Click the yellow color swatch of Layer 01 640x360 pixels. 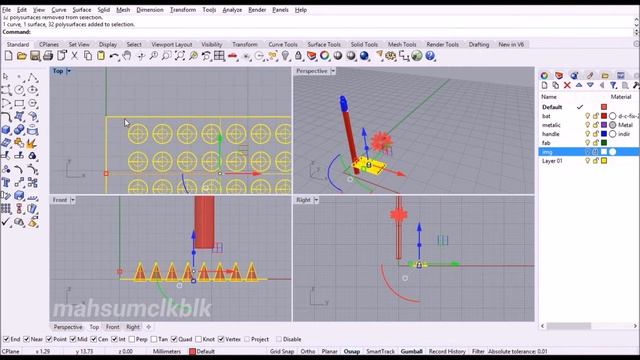click(604, 161)
